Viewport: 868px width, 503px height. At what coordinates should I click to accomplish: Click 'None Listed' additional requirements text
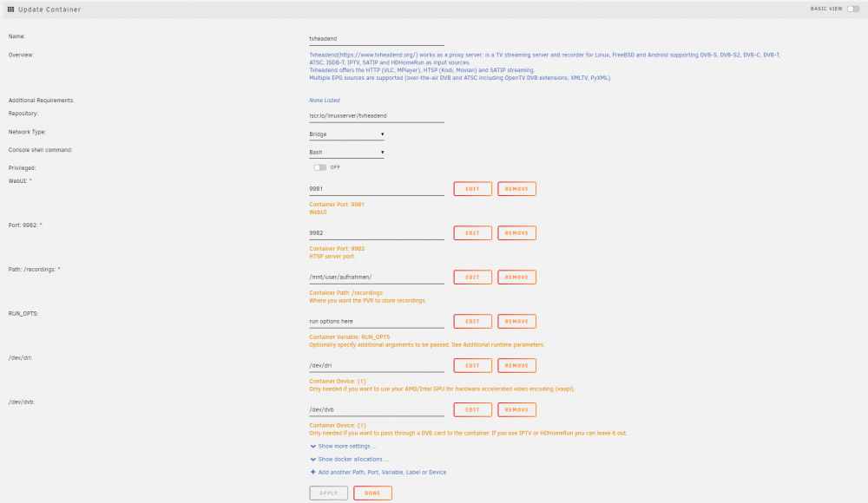pyautogui.click(x=325, y=100)
